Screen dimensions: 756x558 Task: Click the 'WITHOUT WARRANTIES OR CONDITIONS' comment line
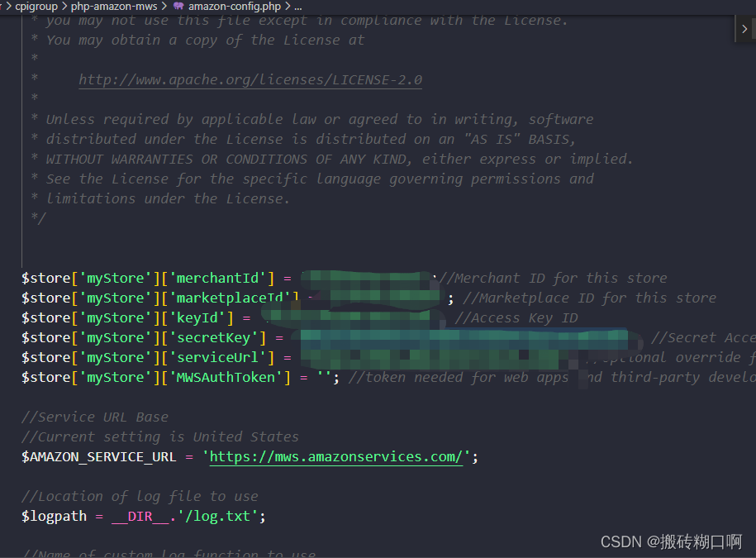[332, 160]
